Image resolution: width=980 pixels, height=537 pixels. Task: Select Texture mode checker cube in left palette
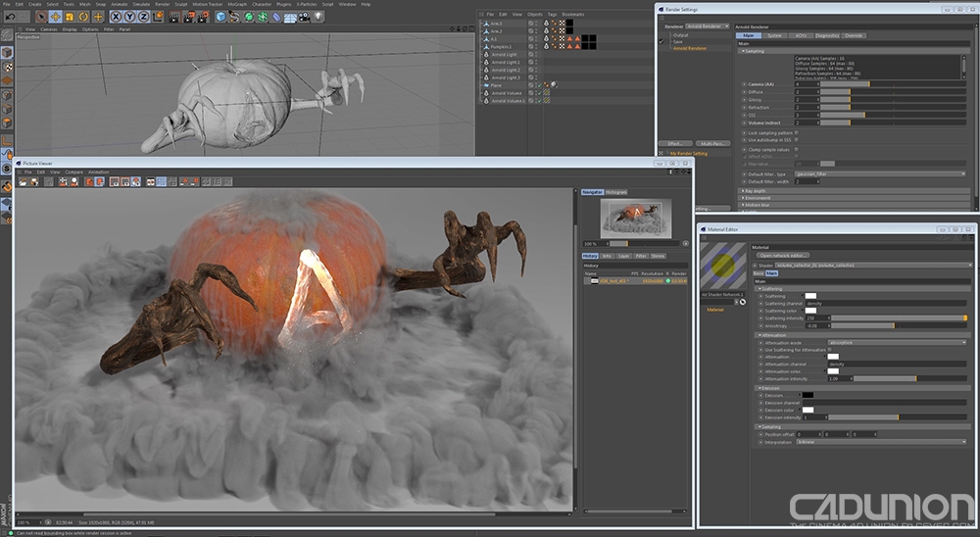tap(7, 67)
